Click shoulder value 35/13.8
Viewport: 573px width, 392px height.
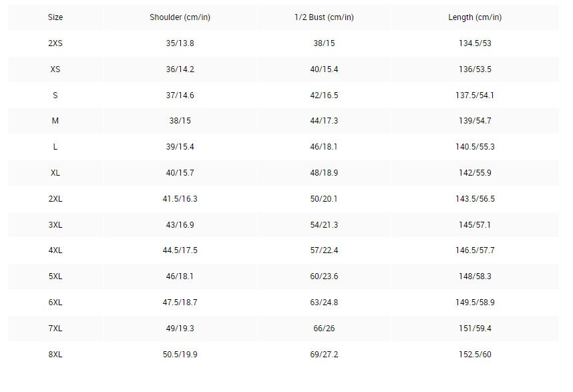[x=180, y=43]
